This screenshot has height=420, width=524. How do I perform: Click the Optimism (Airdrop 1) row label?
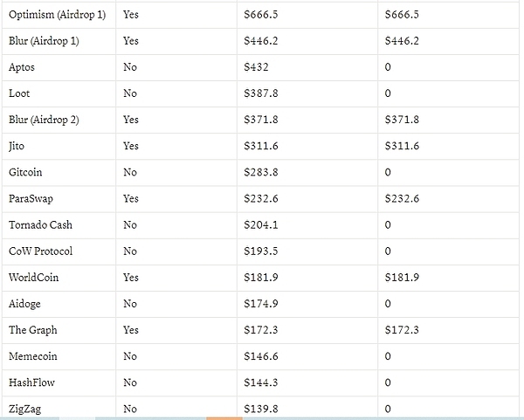pyautogui.click(x=57, y=15)
